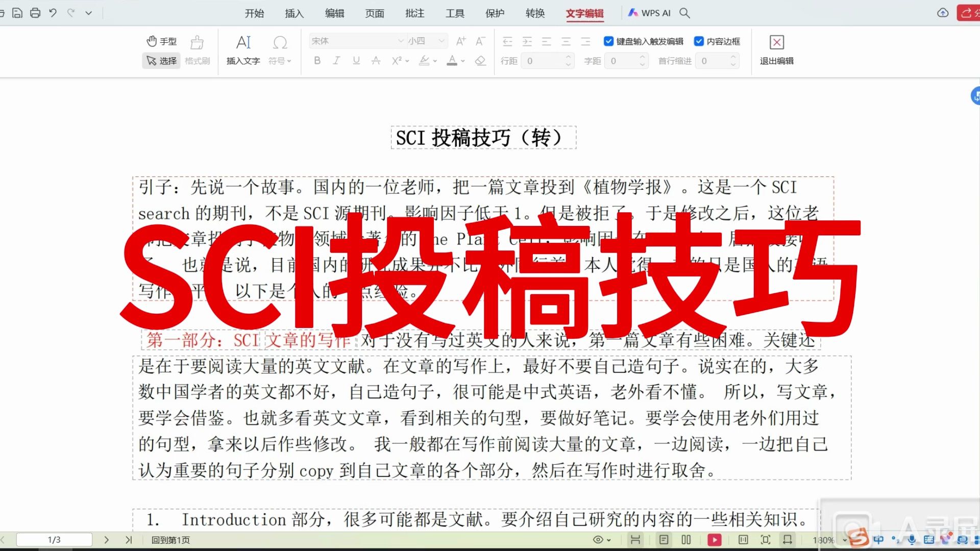
Task: Open superscript X² dropdown arrow
Action: click(407, 61)
